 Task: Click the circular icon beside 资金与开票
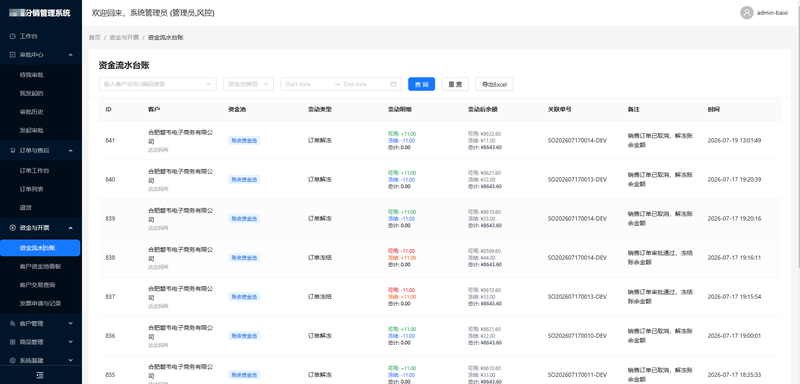[13, 228]
